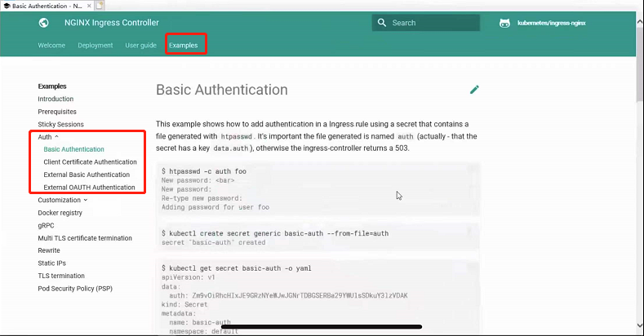Screen dimensions: 644x336
Task: Open a new browser tab
Action: click(x=100, y=6)
